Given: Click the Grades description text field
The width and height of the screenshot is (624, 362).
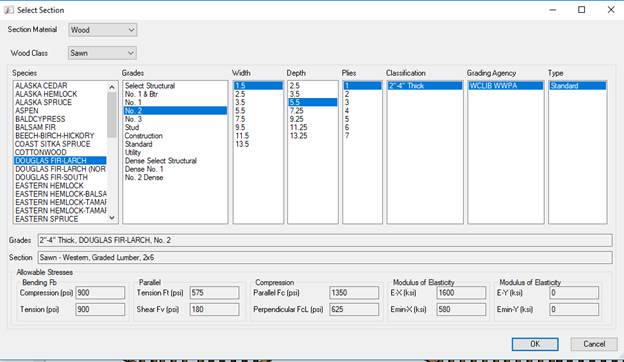Looking at the screenshot, I should click(325, 240).
